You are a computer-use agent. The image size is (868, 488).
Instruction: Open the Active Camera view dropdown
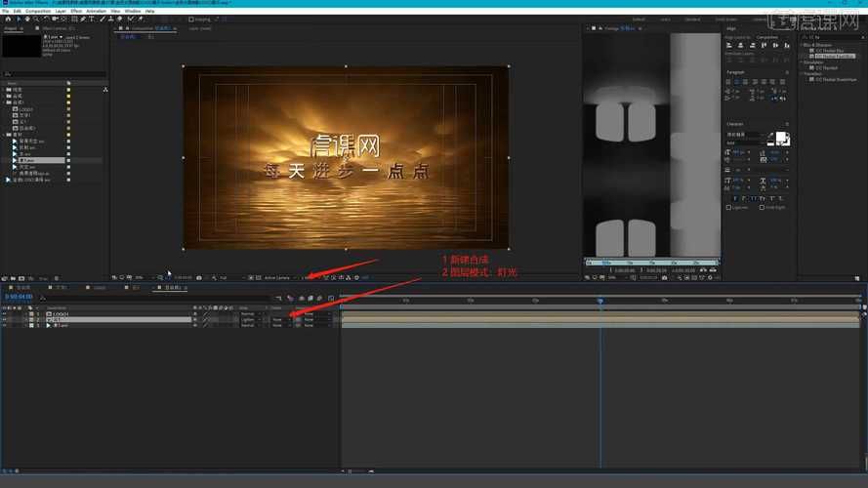[x=279, y=278]
